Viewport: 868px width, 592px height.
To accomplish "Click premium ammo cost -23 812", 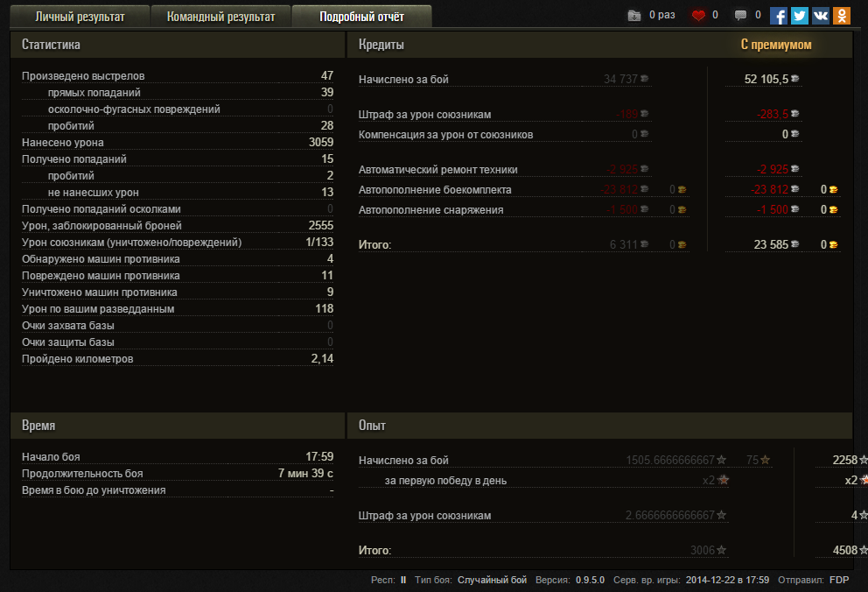I will tap(769, 189).
